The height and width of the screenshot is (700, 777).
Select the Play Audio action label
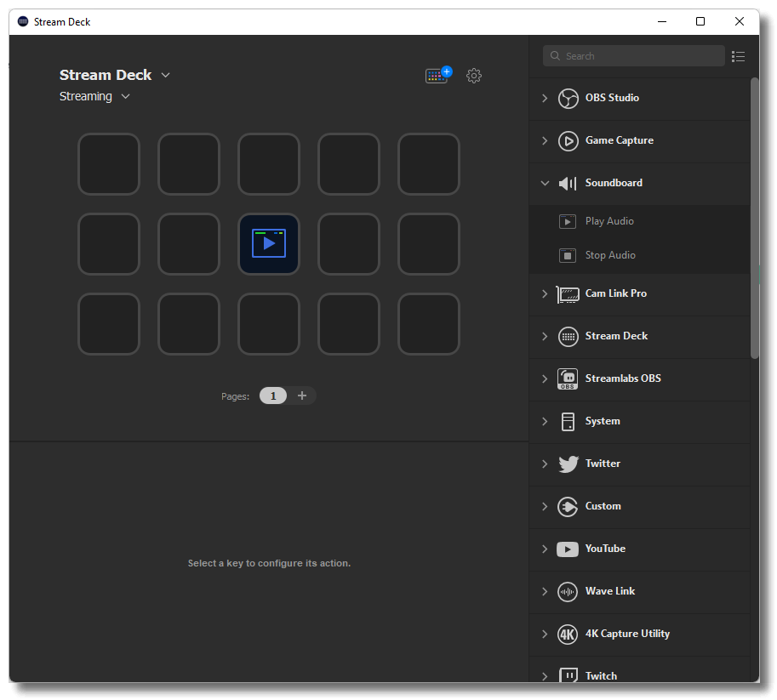(609, 221)
